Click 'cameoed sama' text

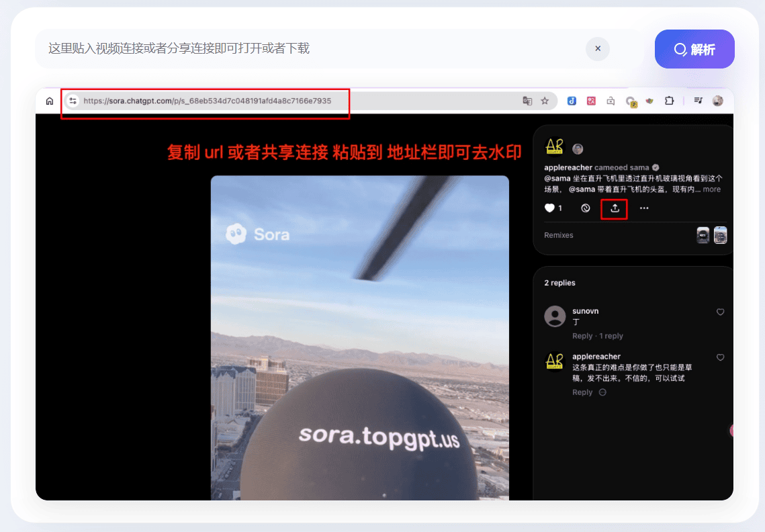point(621,167)
